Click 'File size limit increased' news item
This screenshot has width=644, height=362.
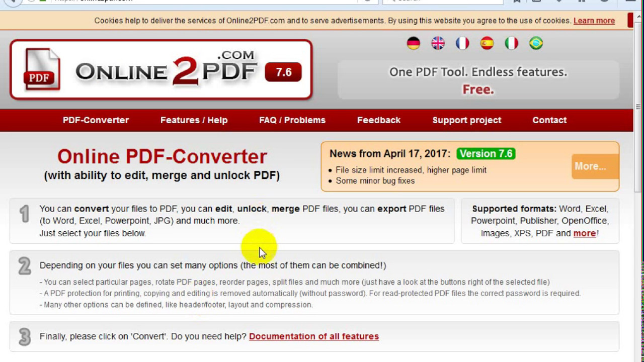click(411, 170)
